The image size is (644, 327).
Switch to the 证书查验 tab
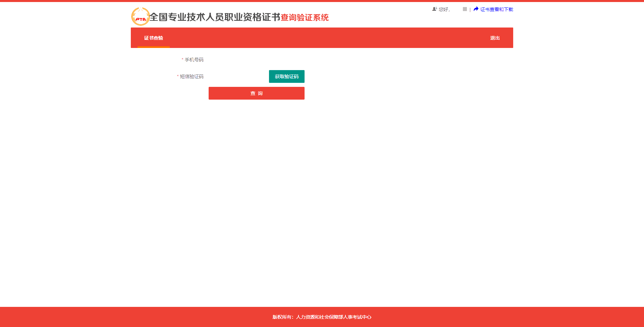tap(154, 38)
